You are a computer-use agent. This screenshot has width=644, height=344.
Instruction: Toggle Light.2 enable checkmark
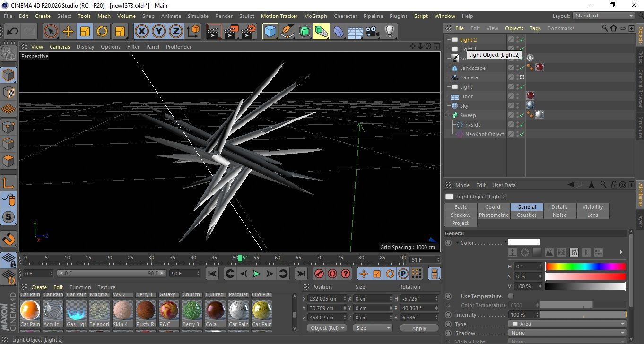coord(522,40)
